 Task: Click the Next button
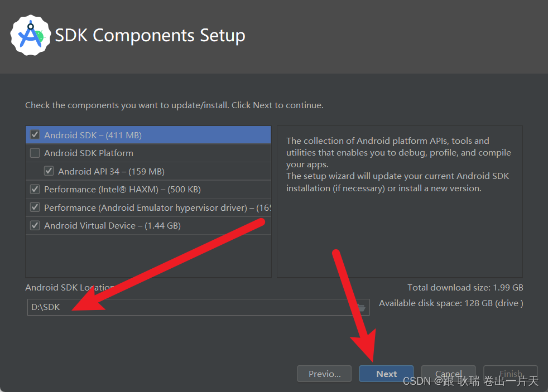[x=386, y=374]
